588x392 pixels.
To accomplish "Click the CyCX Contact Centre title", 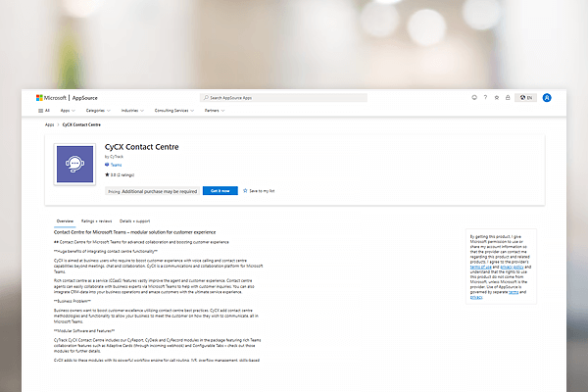I will [x=142, y=147].
